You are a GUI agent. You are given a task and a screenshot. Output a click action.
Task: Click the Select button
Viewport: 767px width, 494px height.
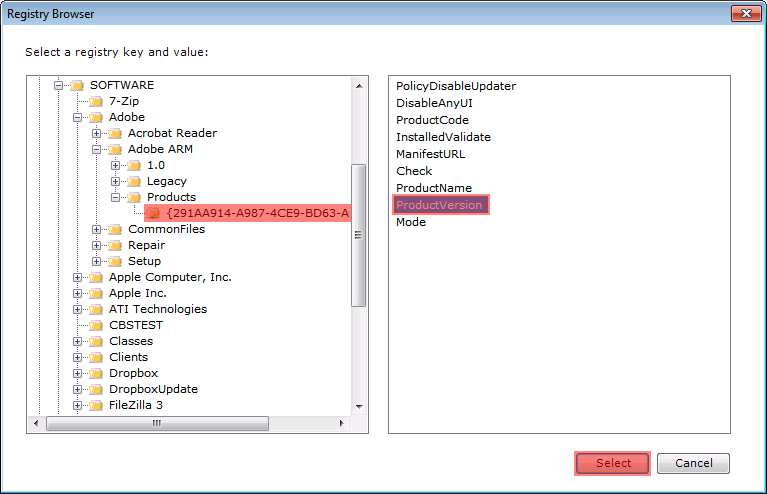click(613, 463)
